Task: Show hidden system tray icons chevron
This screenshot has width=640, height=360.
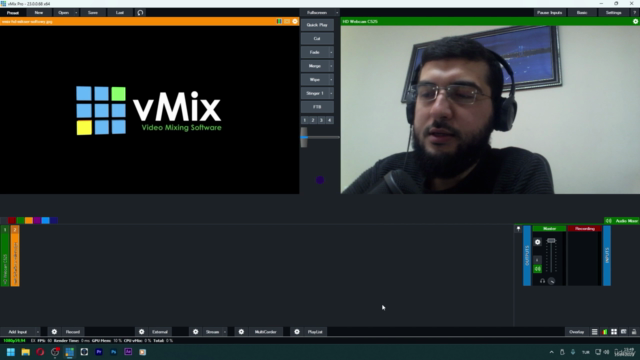Action: click(551, 352)
